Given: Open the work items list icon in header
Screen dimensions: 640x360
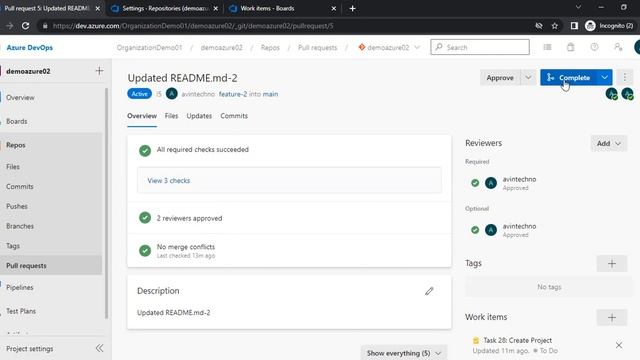Looking at the screenshot, I should (547, 47).
